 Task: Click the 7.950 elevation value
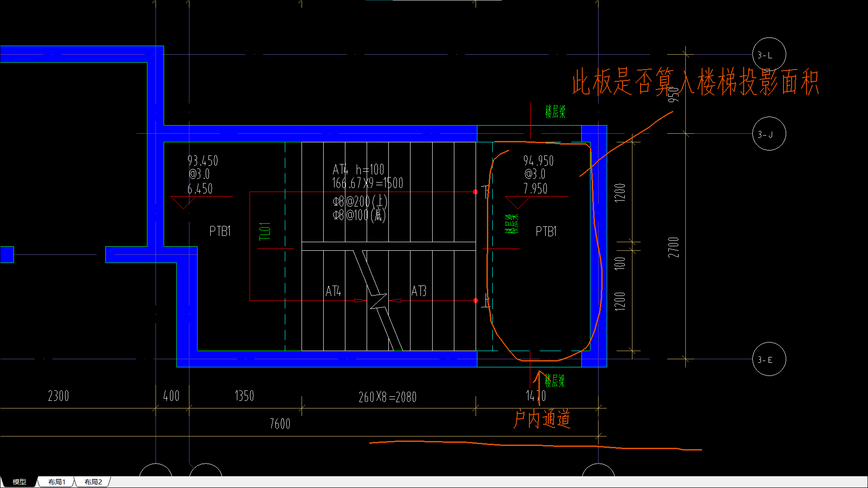535,189
